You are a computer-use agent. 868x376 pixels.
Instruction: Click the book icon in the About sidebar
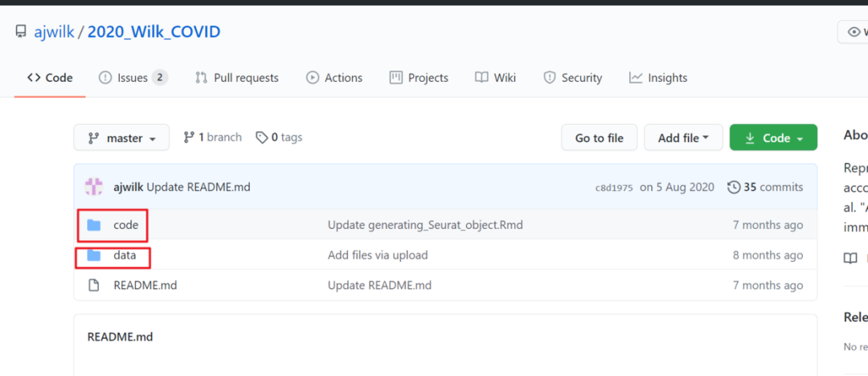pyautogui.click(x=850, y=258)
